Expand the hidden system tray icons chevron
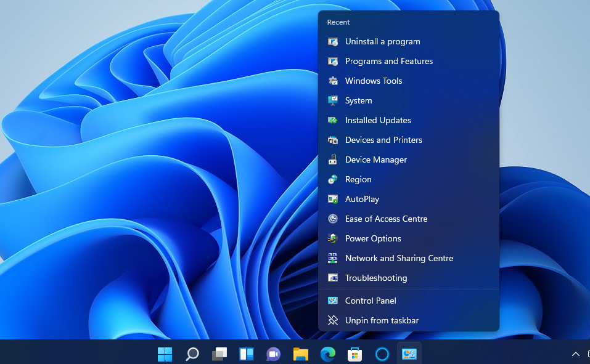 (576, 354)
